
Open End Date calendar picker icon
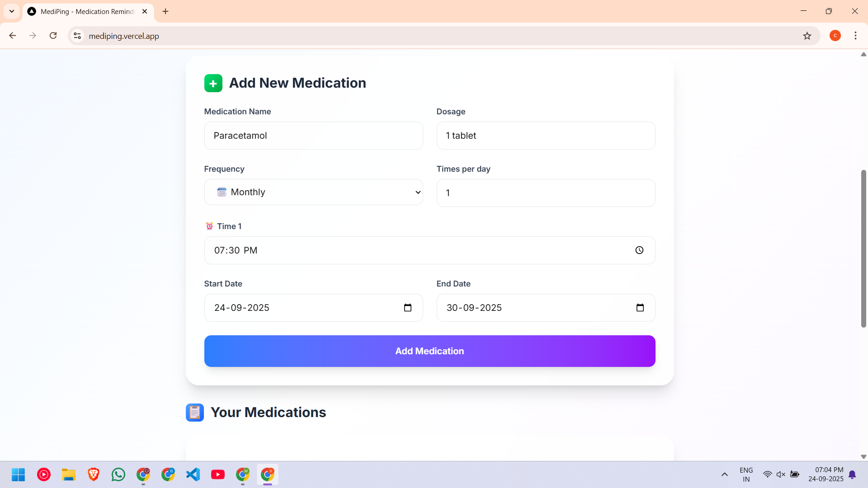click(640, 308)
